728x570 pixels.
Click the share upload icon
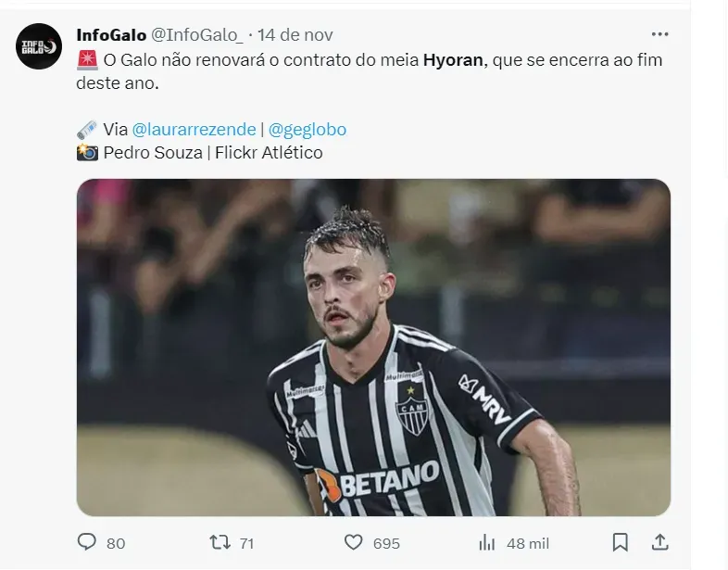pos(659,541)
